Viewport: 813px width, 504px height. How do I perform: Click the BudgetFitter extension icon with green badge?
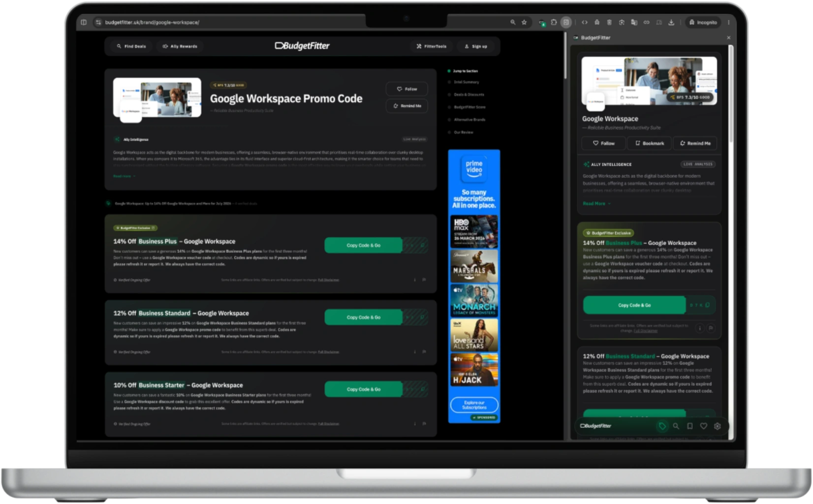pyautogui.click(x=542, y=23)
